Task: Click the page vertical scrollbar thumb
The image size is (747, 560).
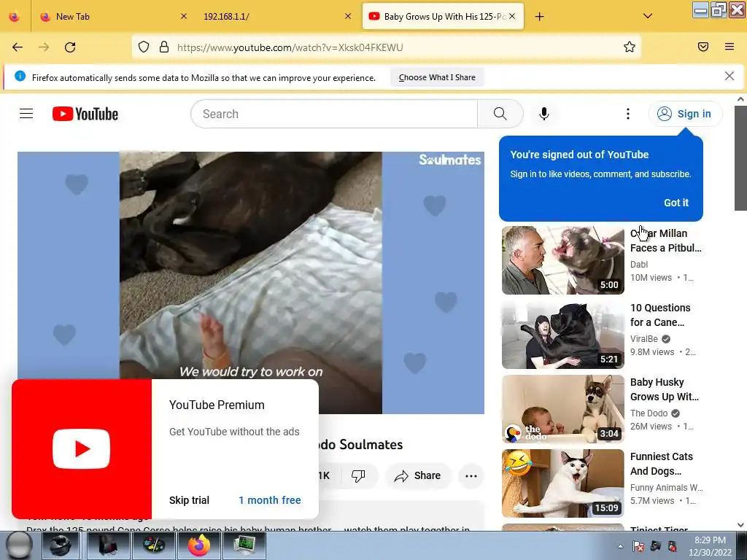Action: pos(740,157)
